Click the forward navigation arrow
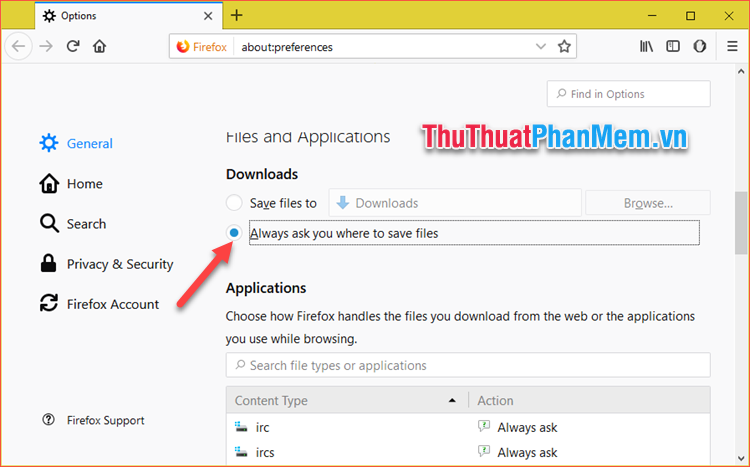The width and height of the screenshot is (750, 467). point(46,46)
